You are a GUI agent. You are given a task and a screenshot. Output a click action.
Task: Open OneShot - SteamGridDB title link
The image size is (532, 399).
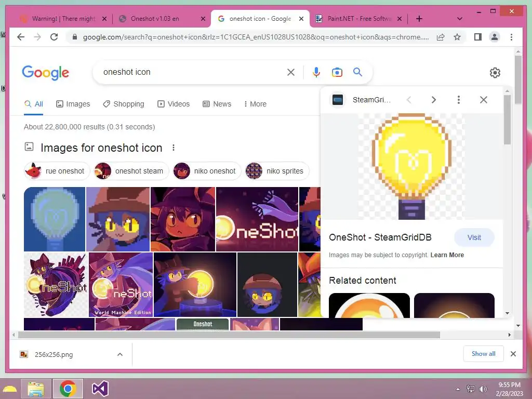pos(380,237)
